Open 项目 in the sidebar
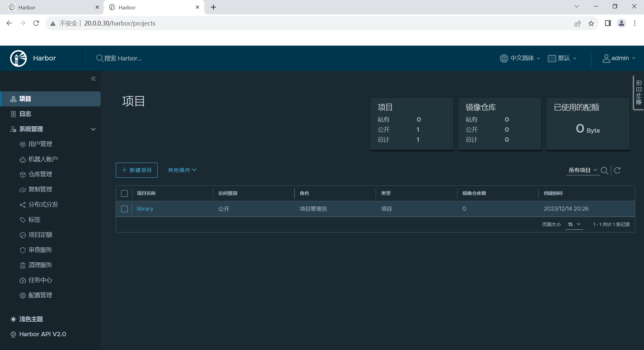Image resolution: width=644 pixels, height=350 pixels. [50, 99]
